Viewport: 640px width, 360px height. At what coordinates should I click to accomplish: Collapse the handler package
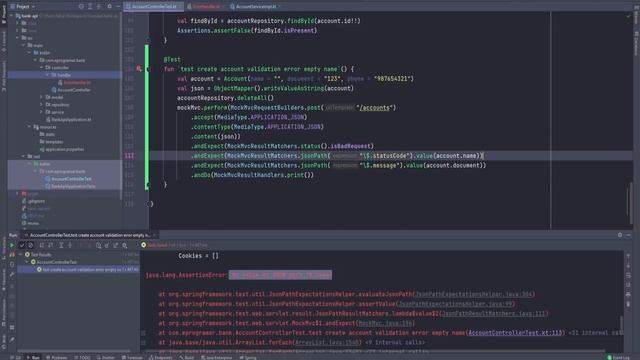(x=47, y=75)
